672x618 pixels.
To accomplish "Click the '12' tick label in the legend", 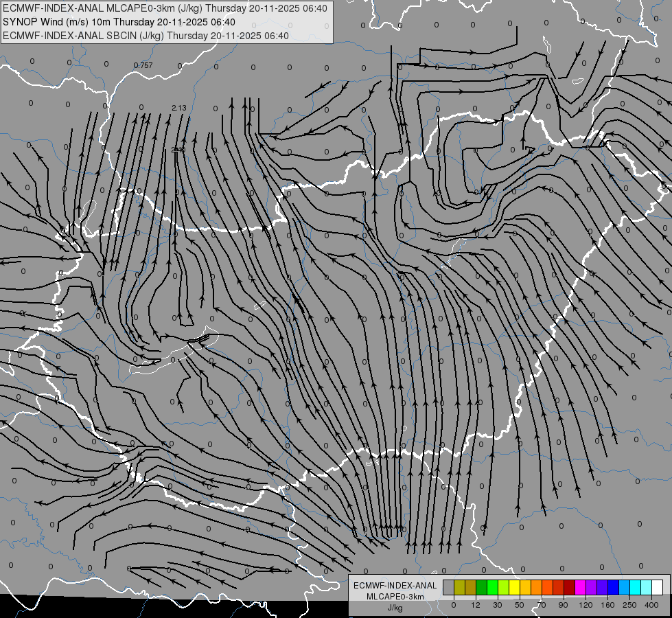I will click(476, 605).
